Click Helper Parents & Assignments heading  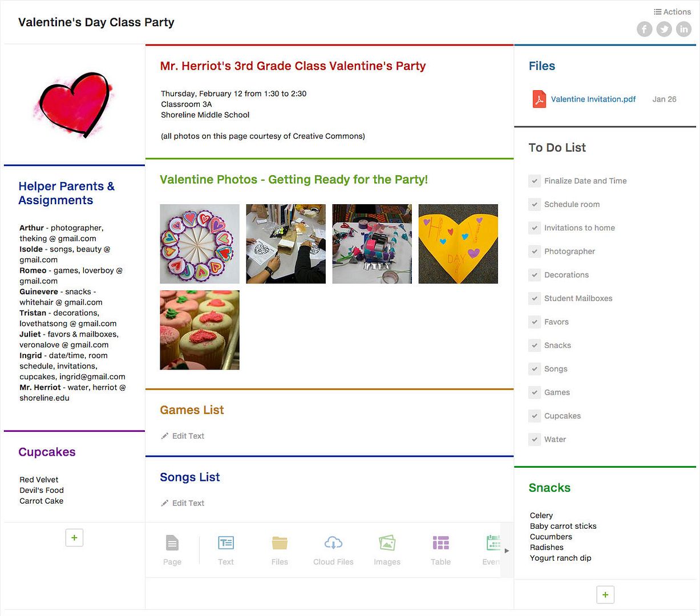click(66, 193)
